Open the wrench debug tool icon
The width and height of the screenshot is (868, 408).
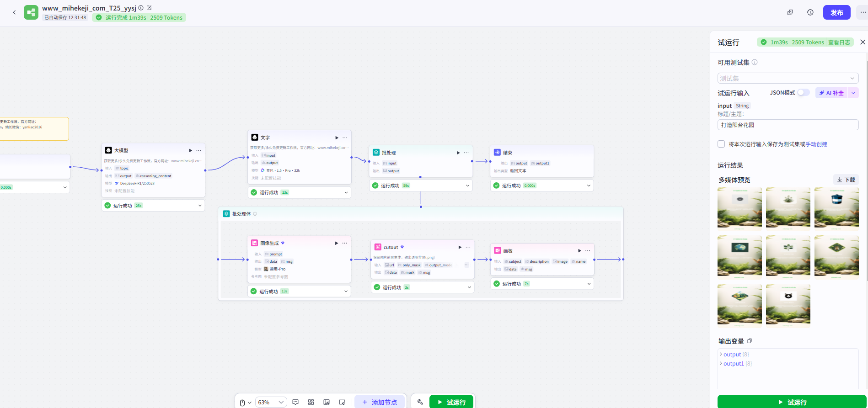click(420, 402)
